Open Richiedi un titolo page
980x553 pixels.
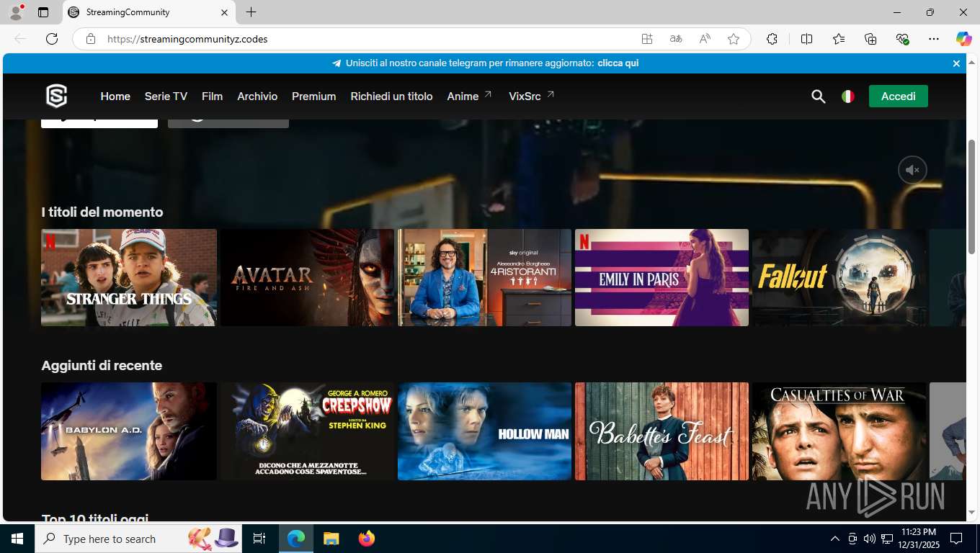click(391, 96)
